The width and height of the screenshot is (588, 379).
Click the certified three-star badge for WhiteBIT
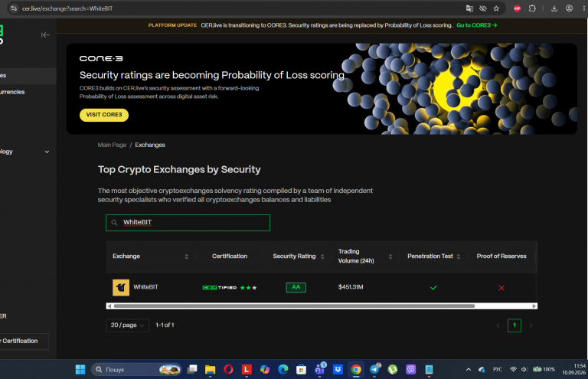point(230,288)
